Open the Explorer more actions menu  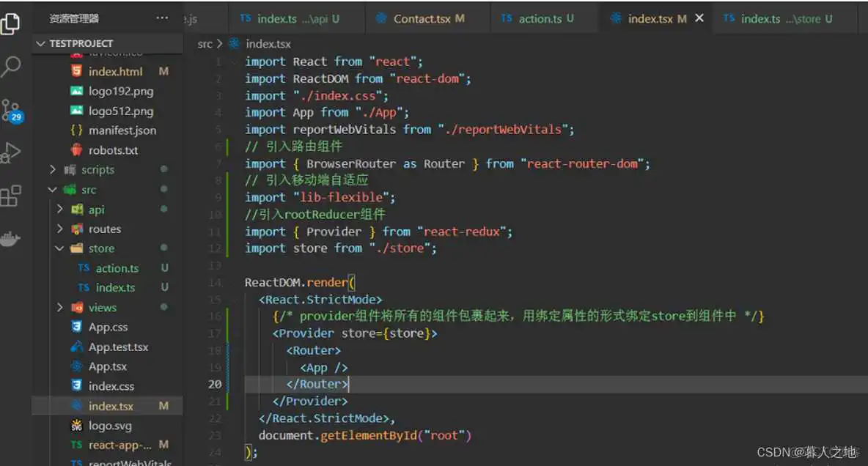click(x=162, y=18)
